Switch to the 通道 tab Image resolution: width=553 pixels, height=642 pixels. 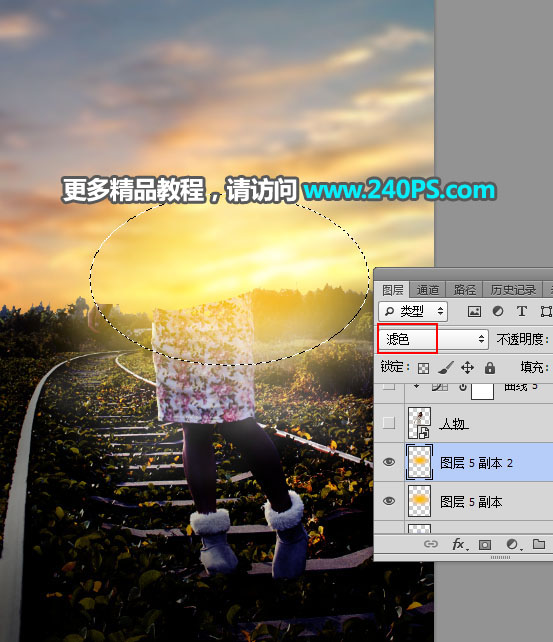click(x=428, y=290)
